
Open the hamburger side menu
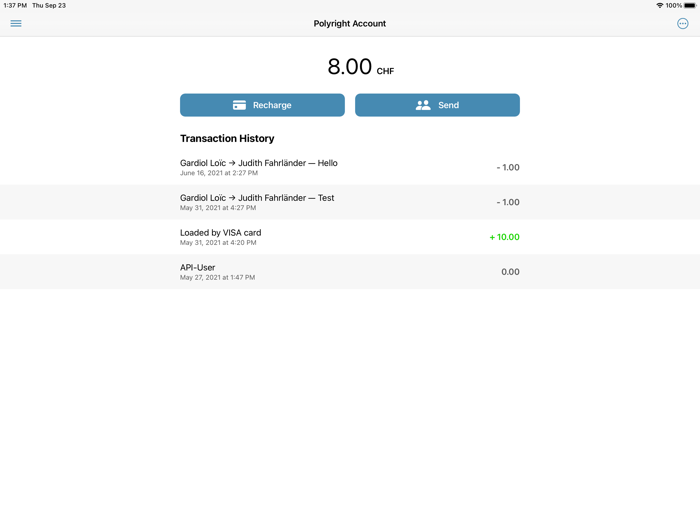point(16,23)
